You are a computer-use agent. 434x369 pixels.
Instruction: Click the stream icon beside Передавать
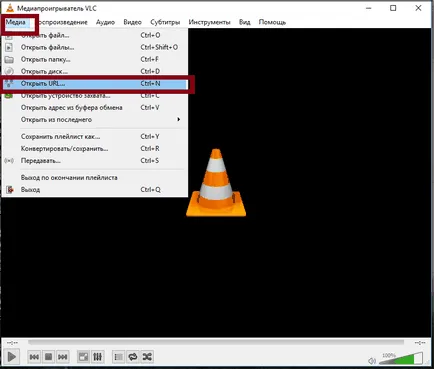point(9,161)
